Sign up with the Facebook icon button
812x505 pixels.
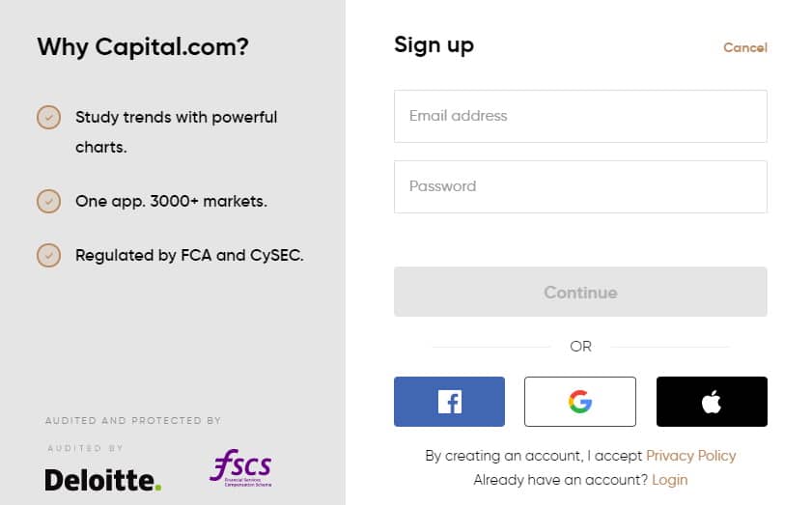[x=449, y=402]
